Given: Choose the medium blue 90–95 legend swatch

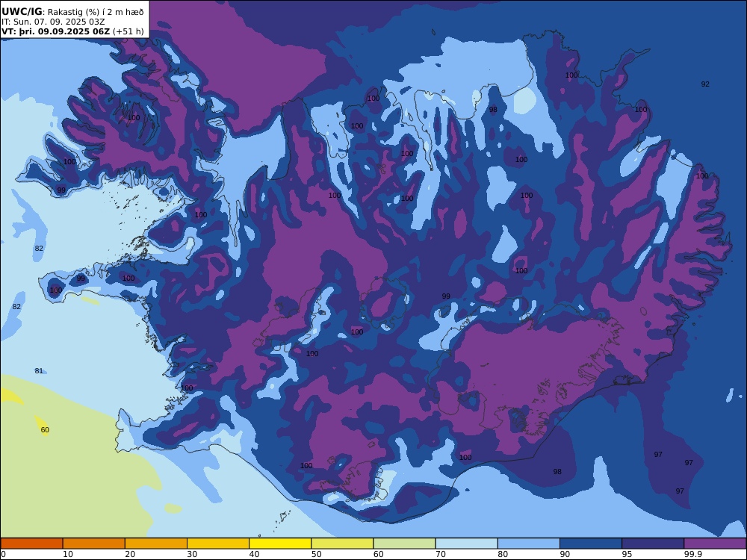Looking at the screenshot, I should coord(591,544).
